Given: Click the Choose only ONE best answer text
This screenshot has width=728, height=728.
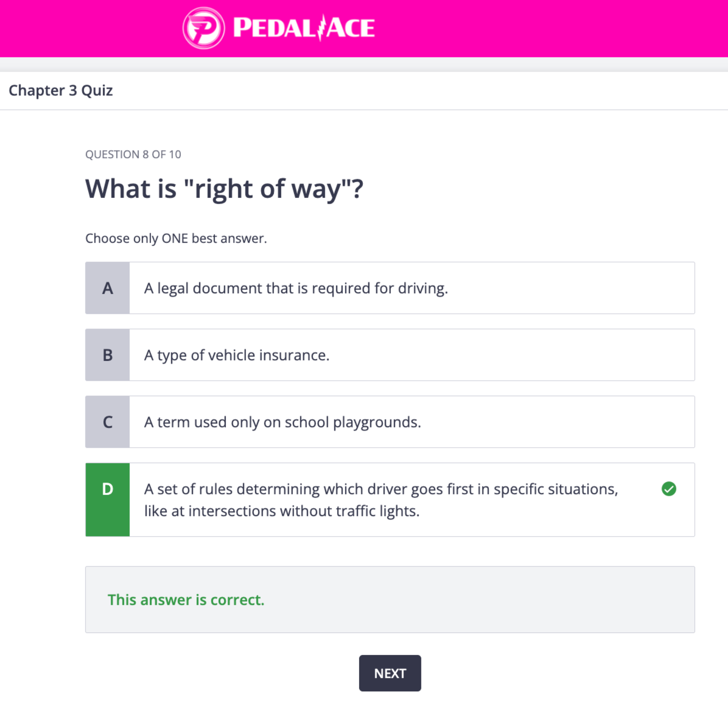Looking at the screenshot, I should [176, 238].
